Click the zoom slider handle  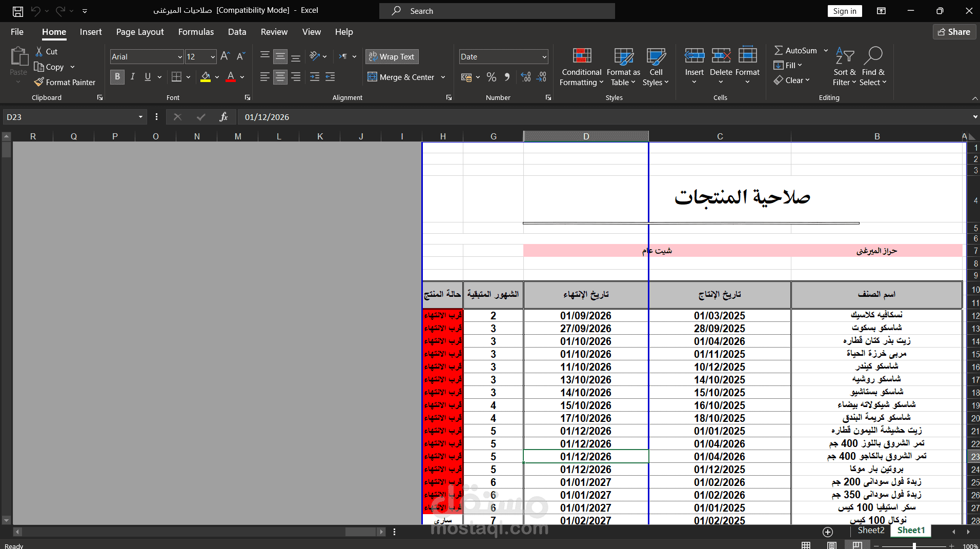pyautogui.click(x=914, y=546)
